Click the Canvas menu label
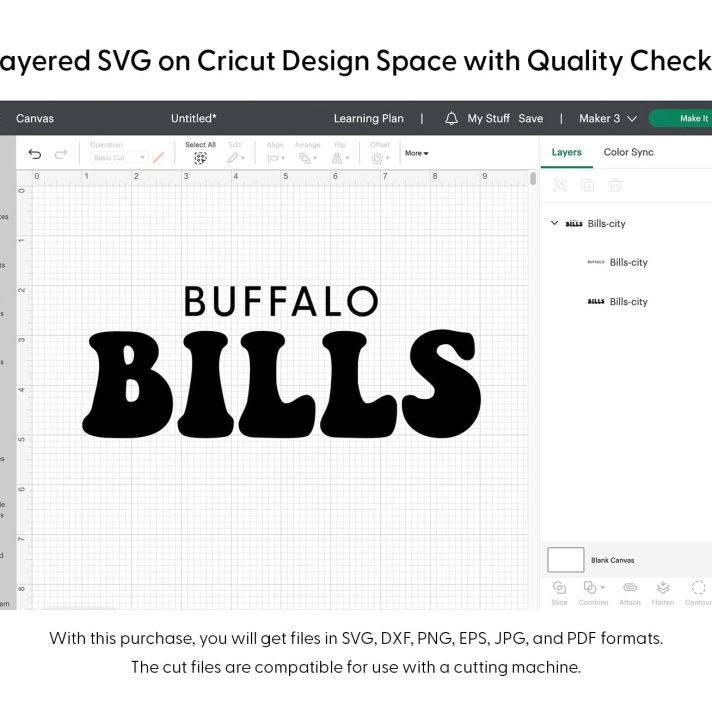Viewport: 712px width, 712px height. (x=35, y=119)
